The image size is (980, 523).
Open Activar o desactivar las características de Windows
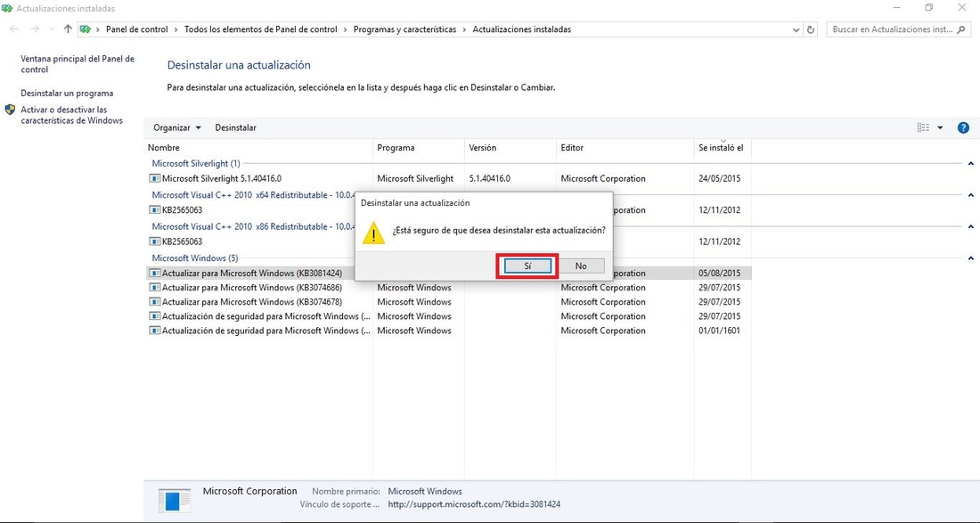pos(72,115)
